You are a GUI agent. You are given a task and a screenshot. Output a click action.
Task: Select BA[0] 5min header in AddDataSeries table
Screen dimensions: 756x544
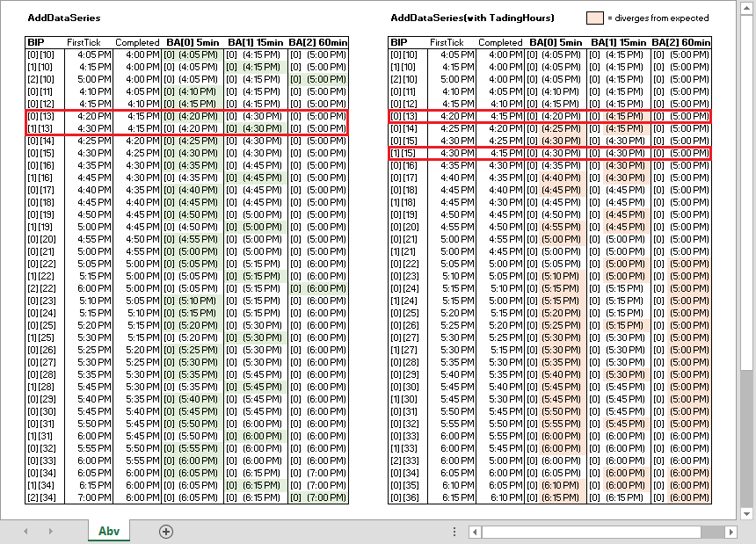tap(193, 42)
